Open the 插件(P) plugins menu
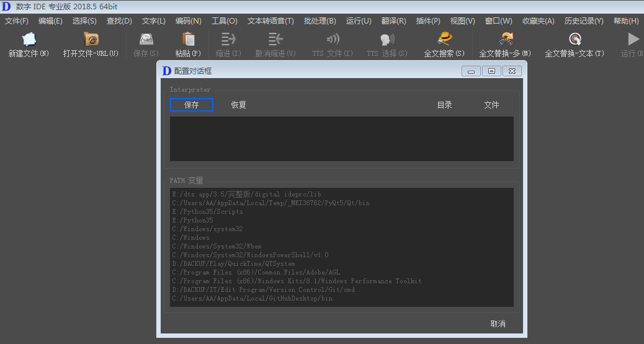 pos(428,21)
